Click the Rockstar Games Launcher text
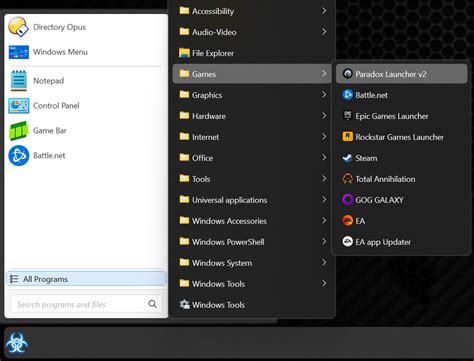 399,137
